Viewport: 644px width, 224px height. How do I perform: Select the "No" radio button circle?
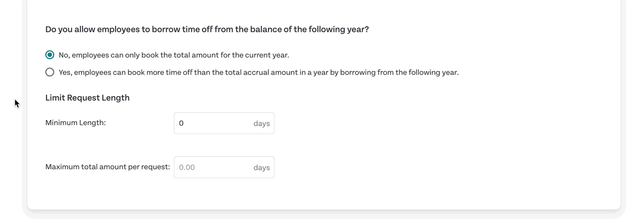[50, 55]
